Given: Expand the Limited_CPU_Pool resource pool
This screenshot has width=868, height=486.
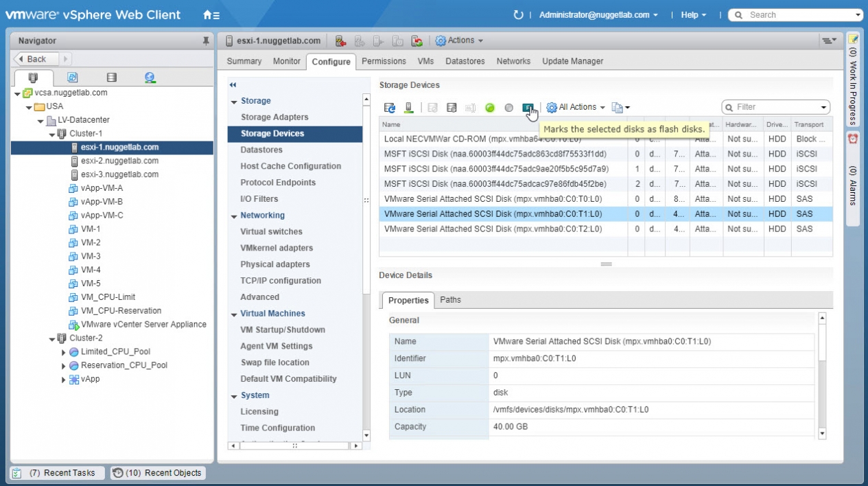Looking at the screenshot, I should pyautogui.click(x=63, y=352).
